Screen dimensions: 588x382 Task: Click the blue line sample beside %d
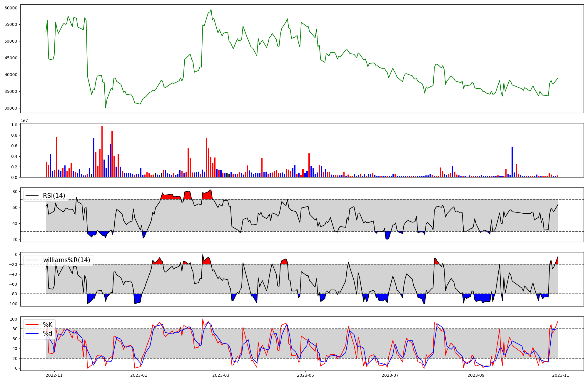click(x=32, y=334)
